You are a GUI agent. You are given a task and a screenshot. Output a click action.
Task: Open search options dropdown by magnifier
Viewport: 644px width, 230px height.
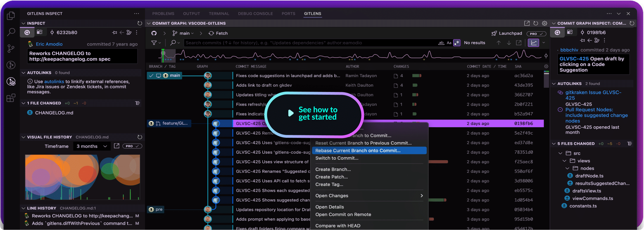[175, 43]
